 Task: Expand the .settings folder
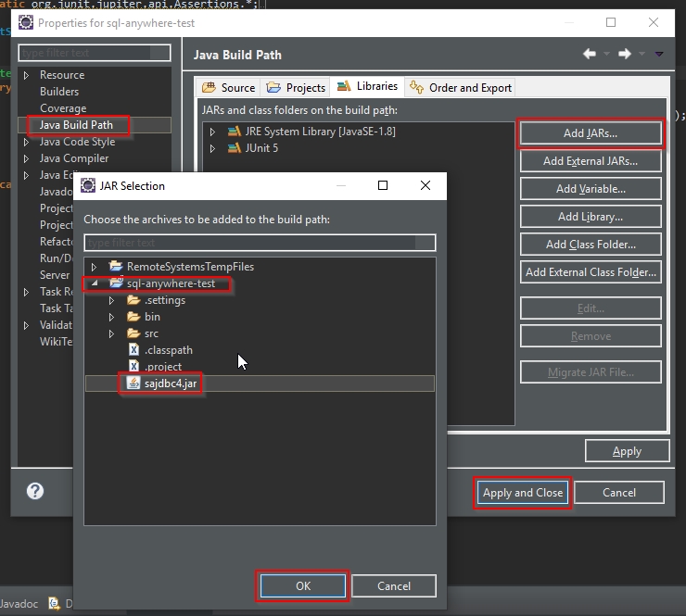pos(111,300)
